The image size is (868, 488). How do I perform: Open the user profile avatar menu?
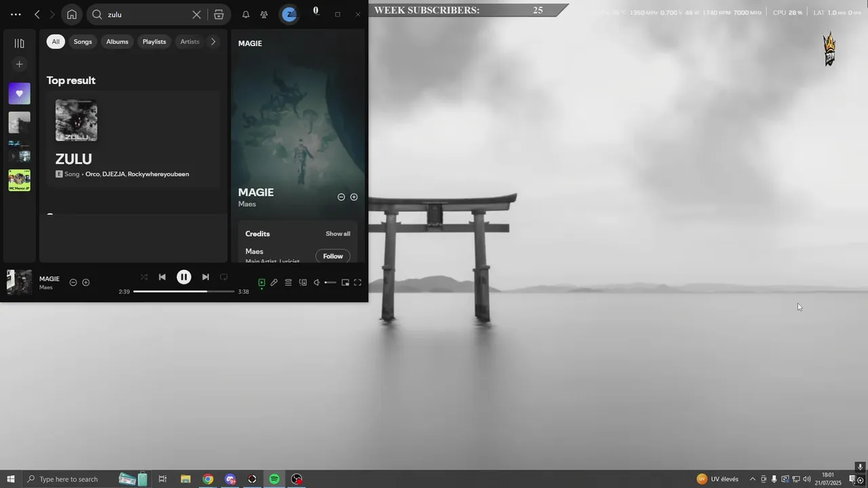tap(289, 14)
